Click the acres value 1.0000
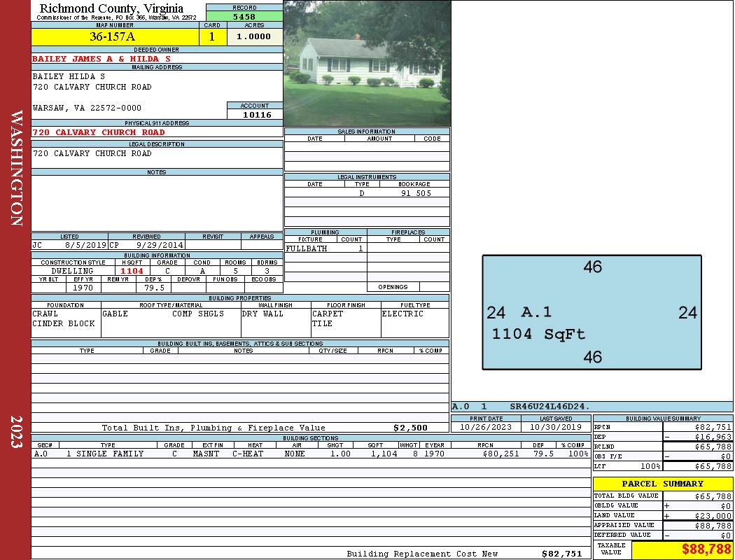 point(253,37)
